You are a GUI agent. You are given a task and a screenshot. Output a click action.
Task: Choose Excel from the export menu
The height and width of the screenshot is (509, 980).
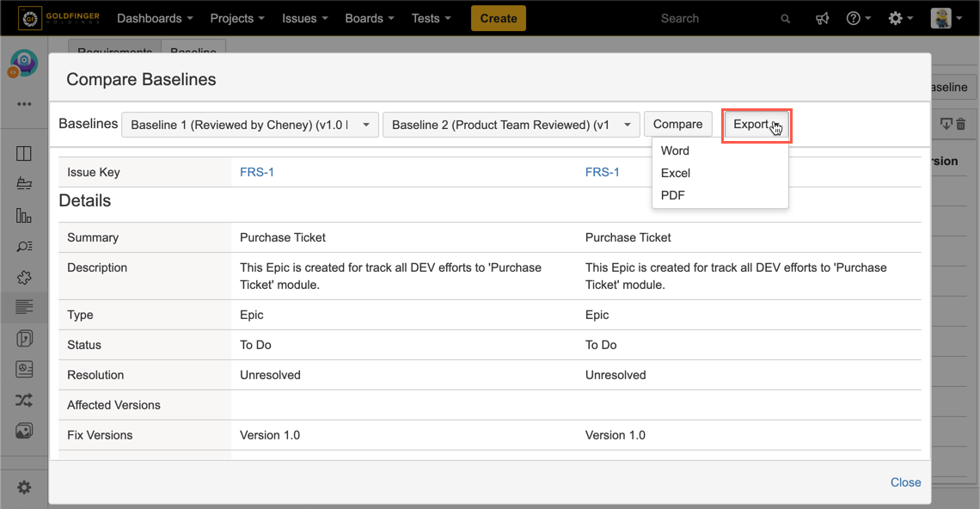click(x=676, y=173)
